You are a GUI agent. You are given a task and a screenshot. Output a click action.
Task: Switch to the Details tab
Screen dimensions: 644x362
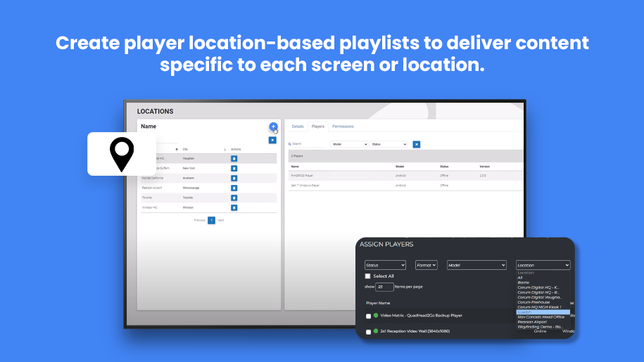coord(297,127)
